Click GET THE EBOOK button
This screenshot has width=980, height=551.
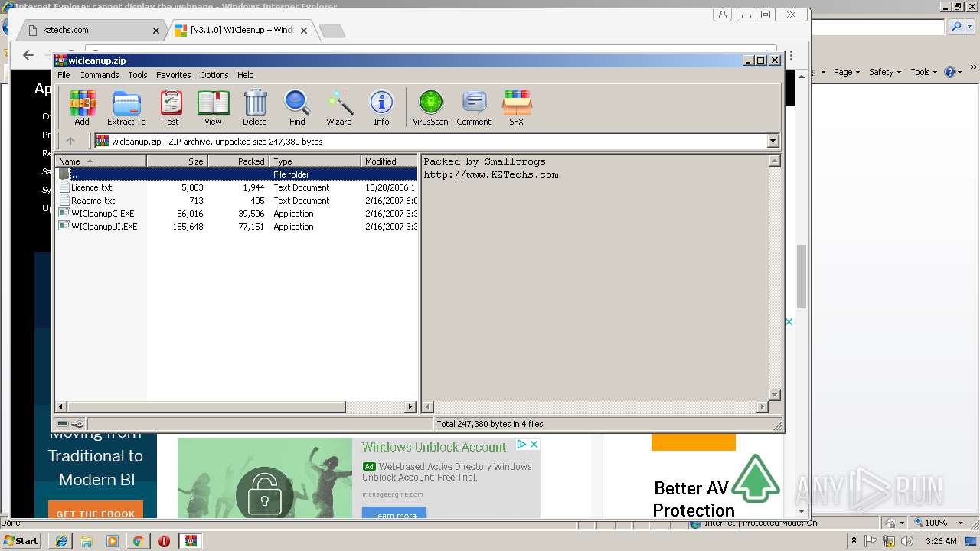[x=96, y=511]
